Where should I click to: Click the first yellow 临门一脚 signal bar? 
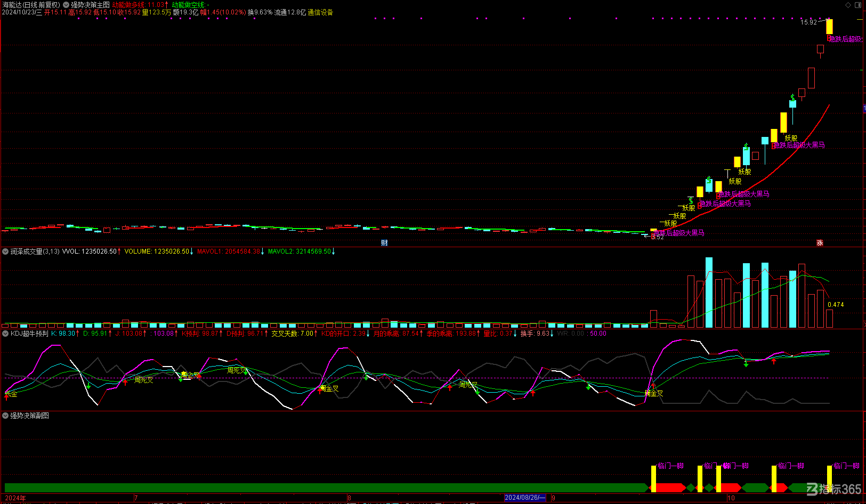653,479
